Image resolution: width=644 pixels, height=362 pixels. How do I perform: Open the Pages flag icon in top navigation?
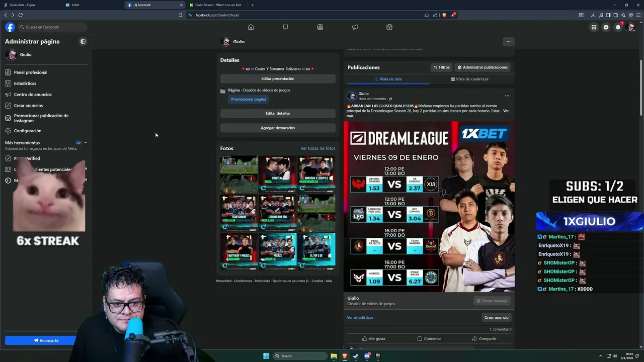[285, 27]
